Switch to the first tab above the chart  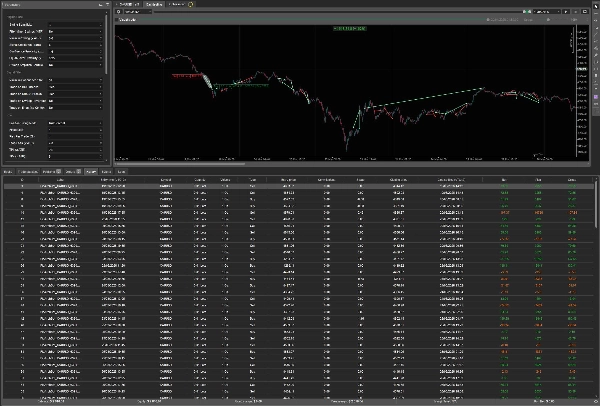tap(129, 4)
